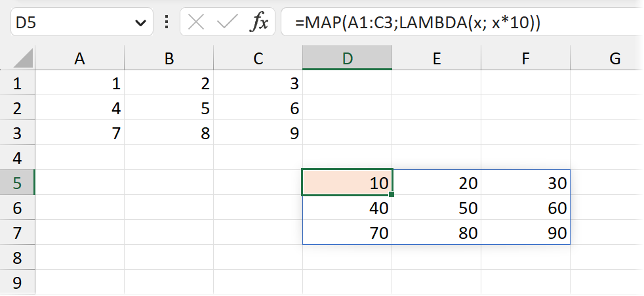This screenshot has height=296, width=644.
Task: Click the fill handle on cell D5
Action: point(392,194)
